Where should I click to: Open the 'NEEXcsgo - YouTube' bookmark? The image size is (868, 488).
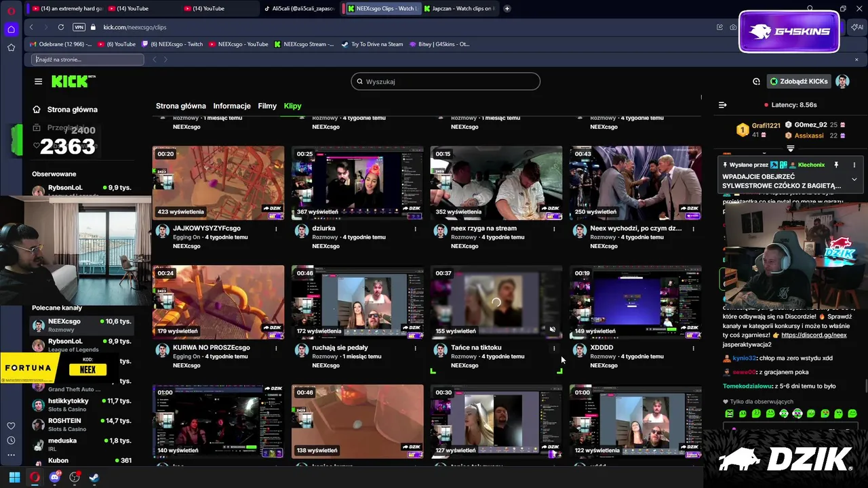point(237,44)
